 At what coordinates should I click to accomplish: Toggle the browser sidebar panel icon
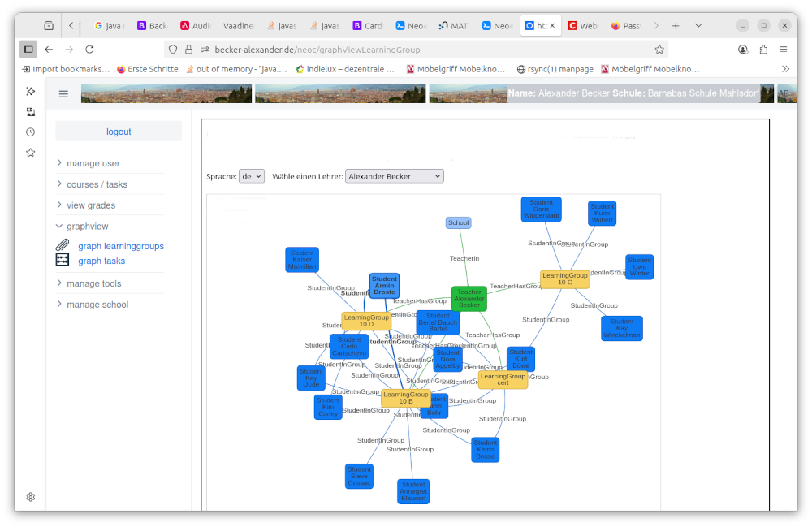click(x=28, y=49)
